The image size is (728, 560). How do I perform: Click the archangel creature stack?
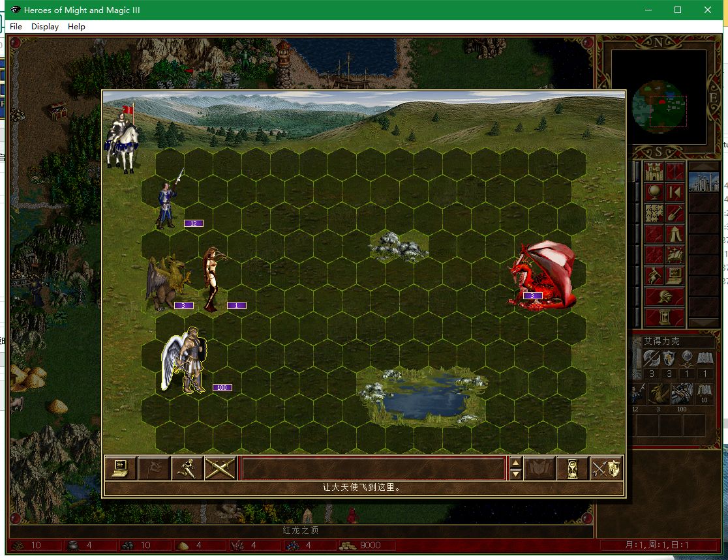click(x=186, y=361)
